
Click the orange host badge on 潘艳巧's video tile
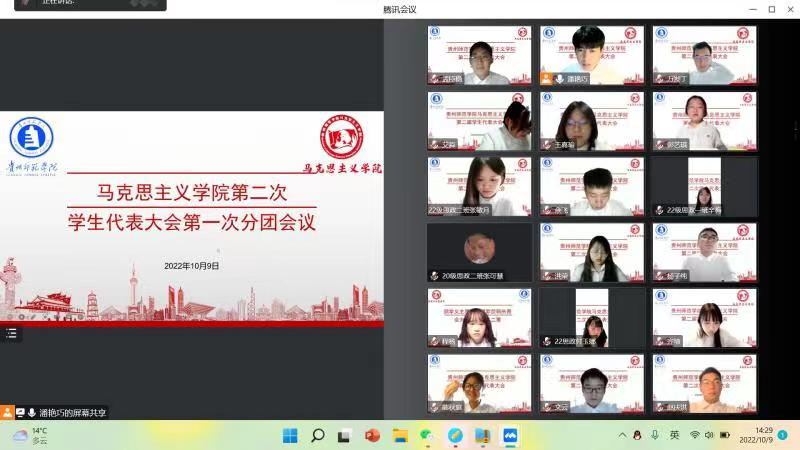click(546, 79)
